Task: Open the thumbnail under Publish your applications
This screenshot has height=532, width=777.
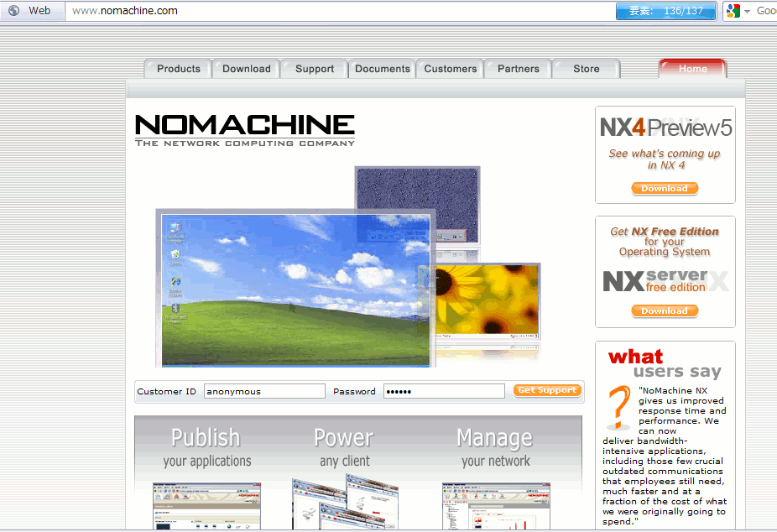Action: click(206, 506)
